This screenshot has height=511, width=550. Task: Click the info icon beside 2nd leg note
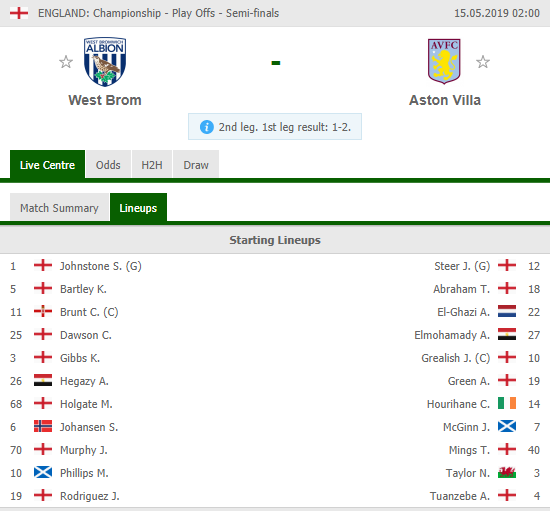click(207, 127)
